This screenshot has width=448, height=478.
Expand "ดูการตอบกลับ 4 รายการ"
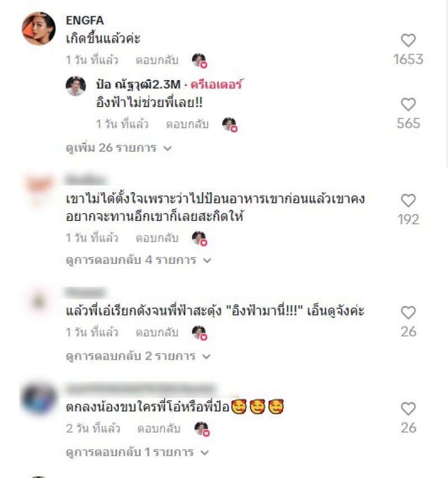[x=138, y=261]
